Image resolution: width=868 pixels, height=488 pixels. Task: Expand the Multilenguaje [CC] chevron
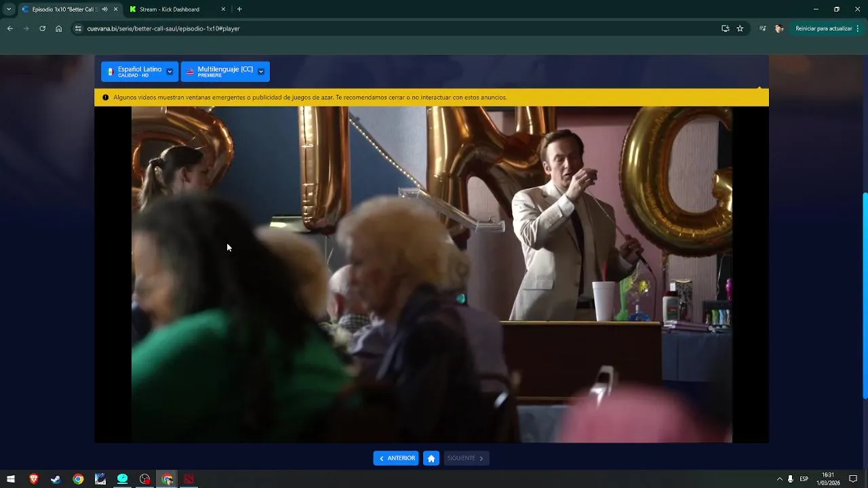(261, 71)
